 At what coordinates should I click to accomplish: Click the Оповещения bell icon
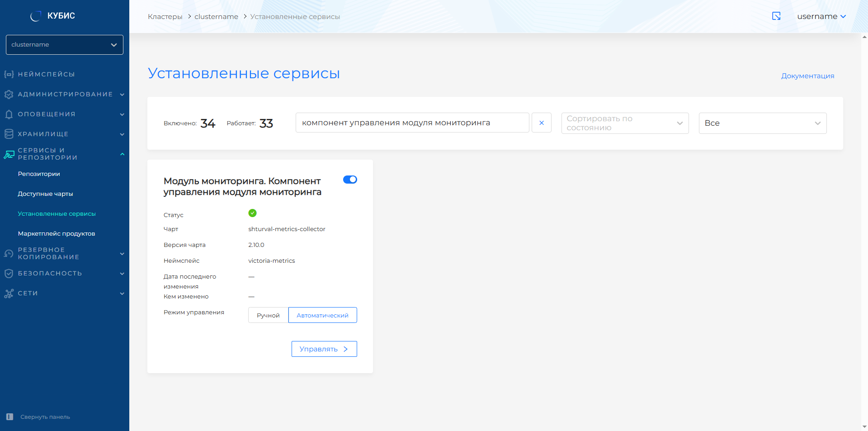9,114
